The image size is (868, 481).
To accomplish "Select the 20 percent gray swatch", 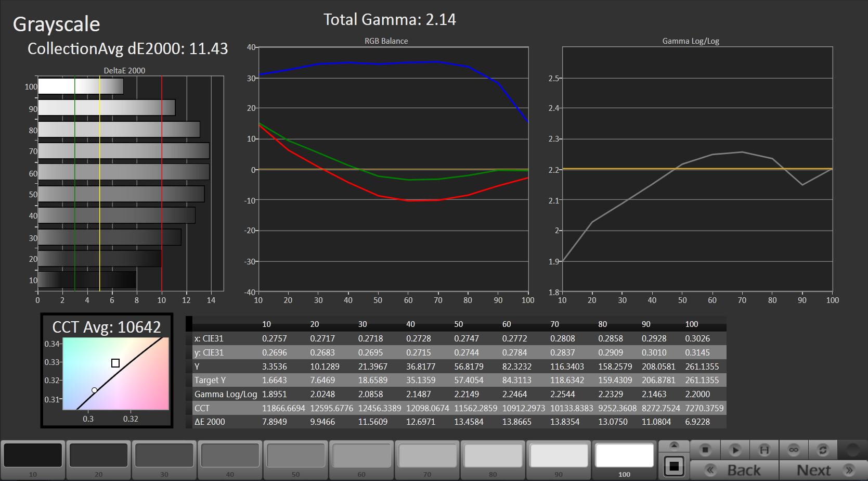I will (x=99, y=460).
